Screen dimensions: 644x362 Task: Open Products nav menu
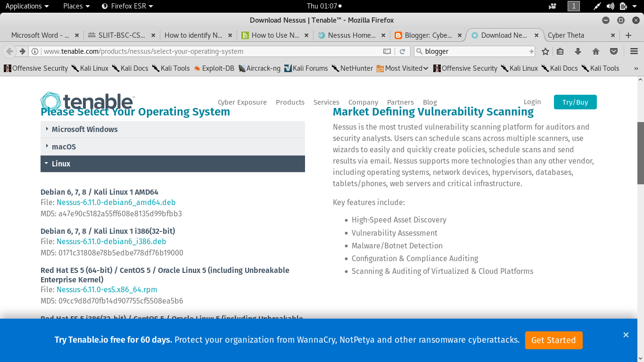290,102
